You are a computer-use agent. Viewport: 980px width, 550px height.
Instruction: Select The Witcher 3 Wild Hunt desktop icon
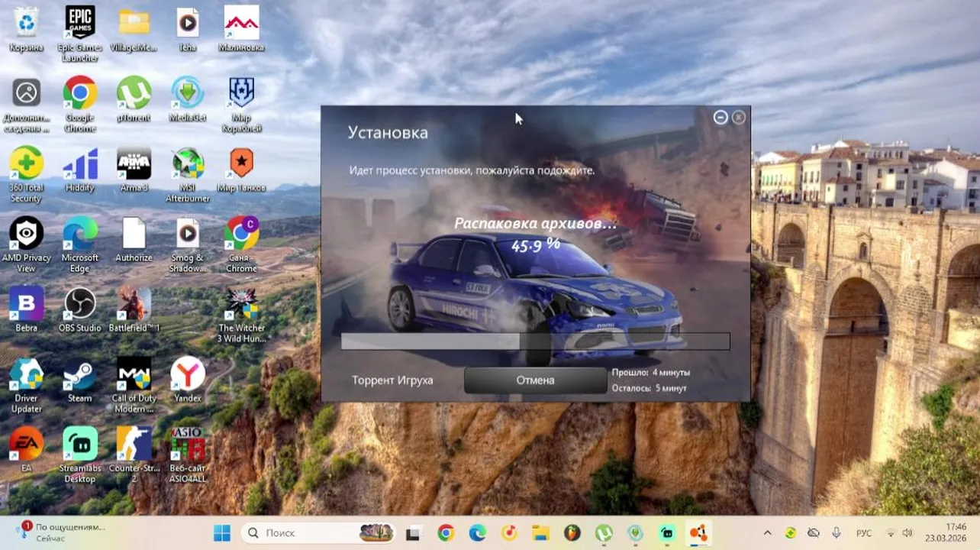click(242, 315)
